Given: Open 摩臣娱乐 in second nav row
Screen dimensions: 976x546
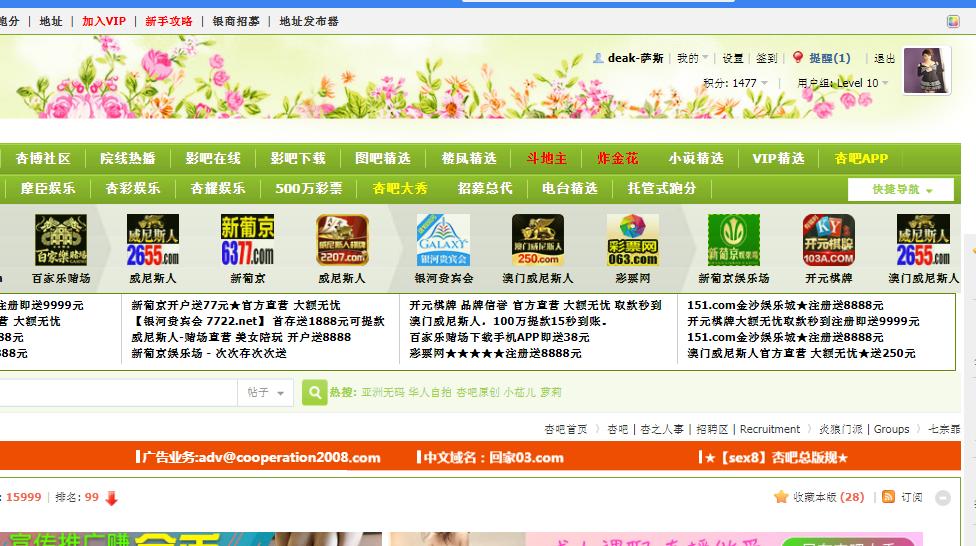Looking at the screenshot, I should (48, 188).
